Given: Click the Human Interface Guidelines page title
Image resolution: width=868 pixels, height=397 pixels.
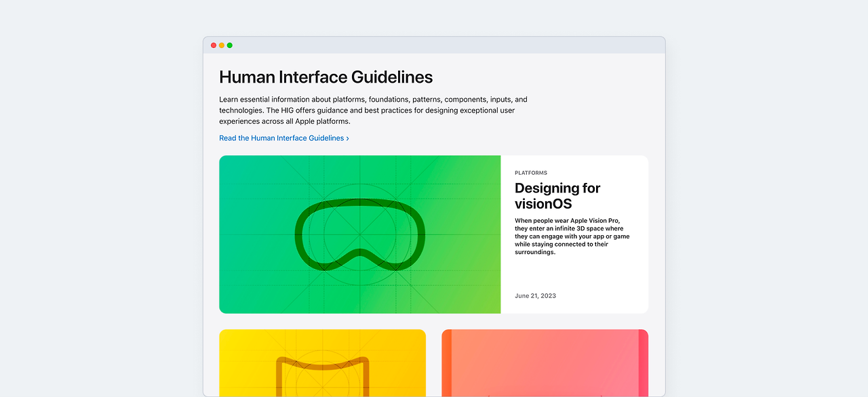Looking at the screenshot, I should coord(325,77).
